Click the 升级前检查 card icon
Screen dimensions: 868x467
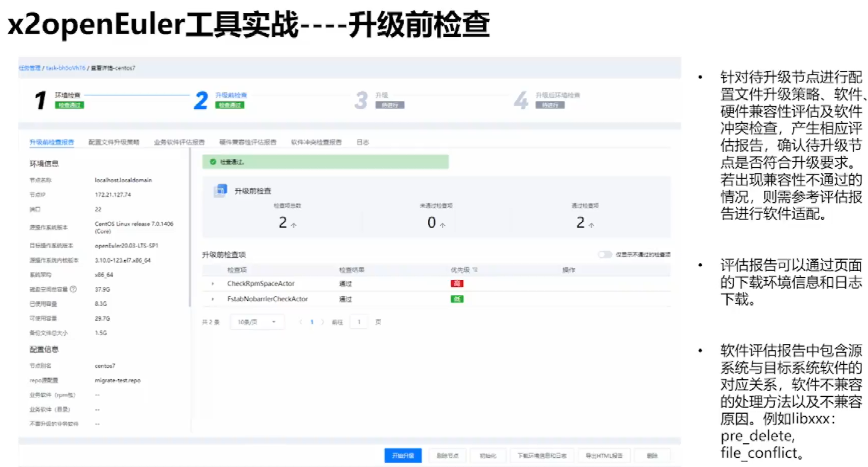pyautogui.click(x=220, y=190)
